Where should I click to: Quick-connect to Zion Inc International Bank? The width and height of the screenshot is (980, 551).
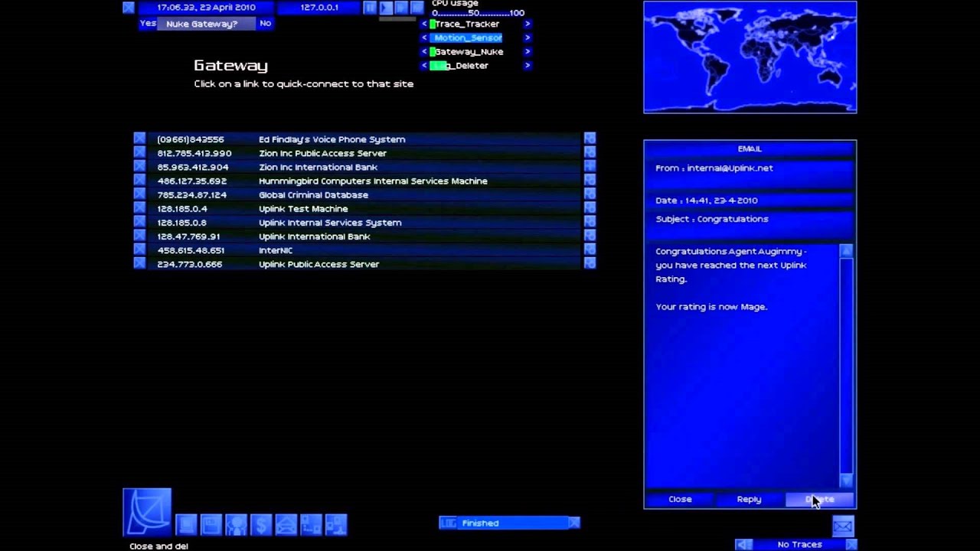(364, 167)
